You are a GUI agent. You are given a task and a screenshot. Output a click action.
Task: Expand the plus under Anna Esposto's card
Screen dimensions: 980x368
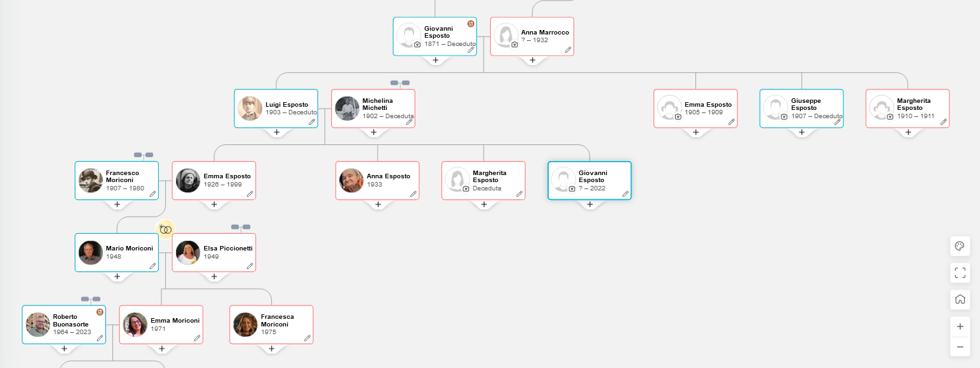click(378, 204)
